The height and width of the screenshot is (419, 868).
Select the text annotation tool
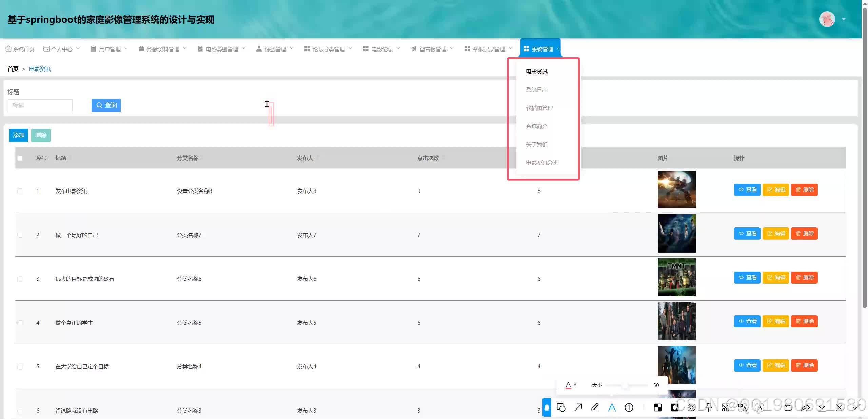(x=612, y=407)
